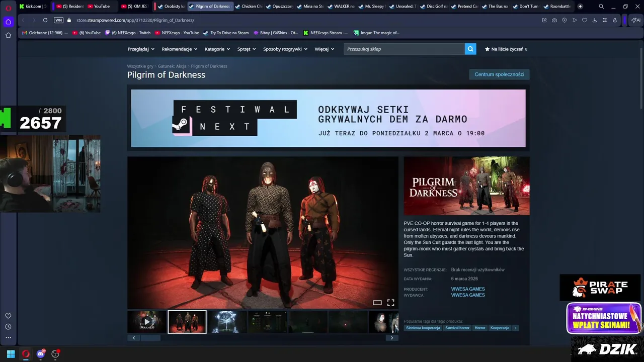
Task: Open the NEEXcsgo - Twitch bookmark
Action: coord(128,33)
